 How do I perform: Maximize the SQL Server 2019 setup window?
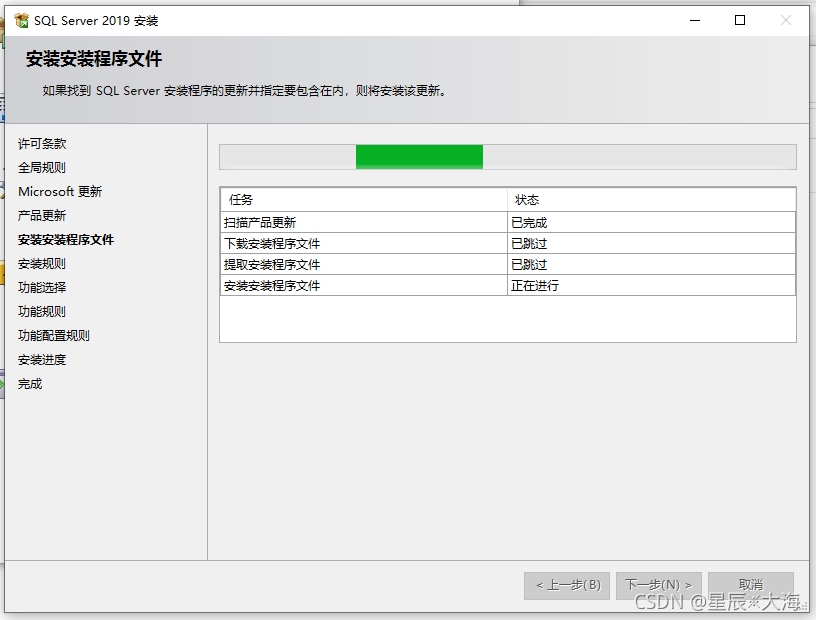[740, 20]
